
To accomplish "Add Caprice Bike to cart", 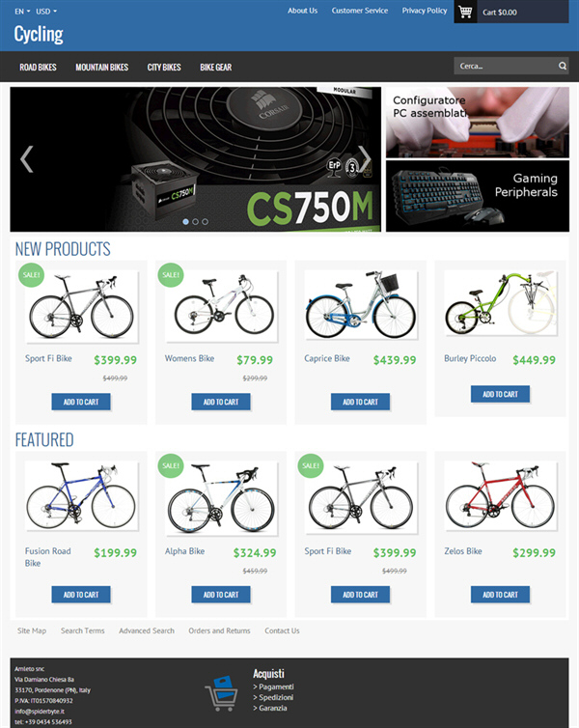I will 360,402.
